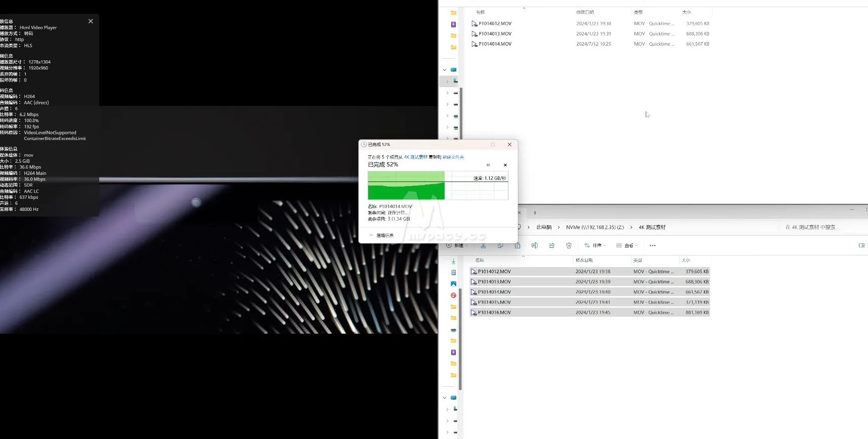The height and width of the screenshot is (439, 868).
Task: Click the VideoLevelNotSupported transcode reason text
Action: [50, 133]
